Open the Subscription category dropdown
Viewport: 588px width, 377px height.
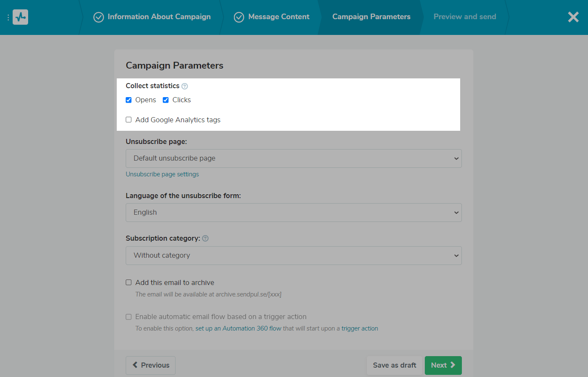pos(294,256)
